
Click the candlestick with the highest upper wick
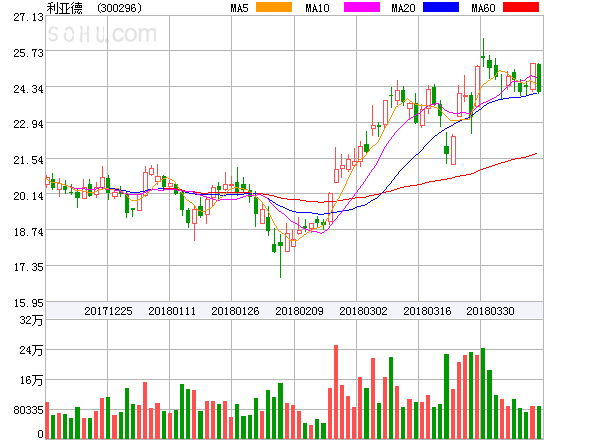(483, 51)
